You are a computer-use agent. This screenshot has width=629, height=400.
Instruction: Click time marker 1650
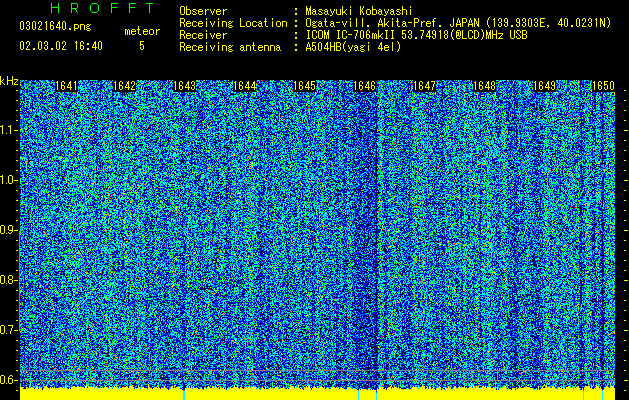coord(603,86)
